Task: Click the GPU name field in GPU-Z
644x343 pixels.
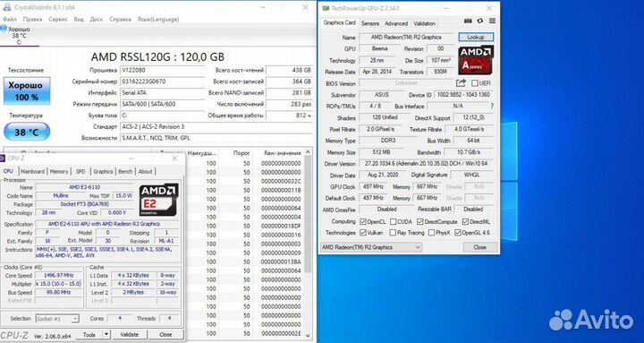Action: point(406,37)
